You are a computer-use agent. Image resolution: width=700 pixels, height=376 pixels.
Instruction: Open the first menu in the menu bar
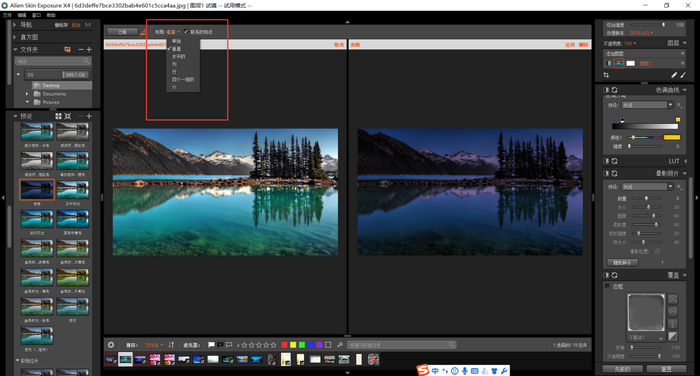point(7,15)
